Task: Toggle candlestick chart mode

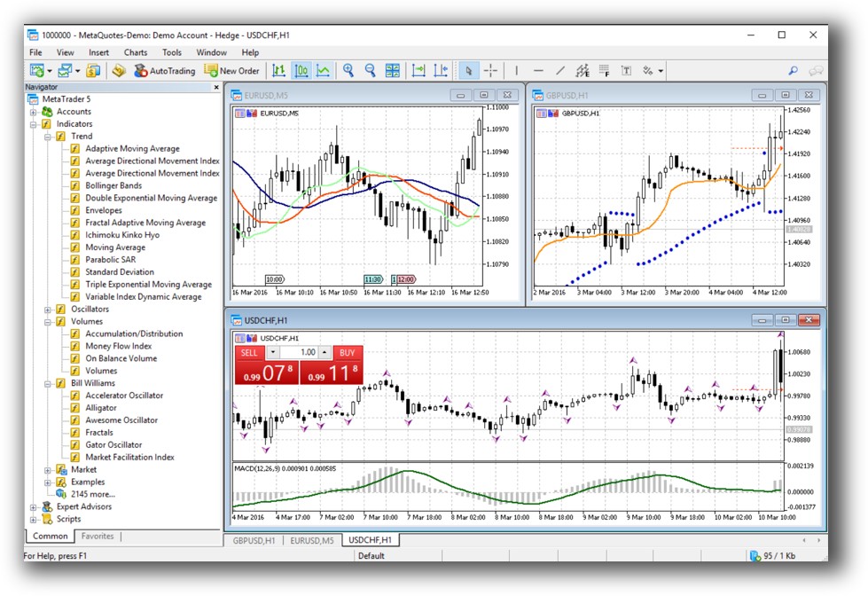Action: pyautogui.click(x=301, y=71)
